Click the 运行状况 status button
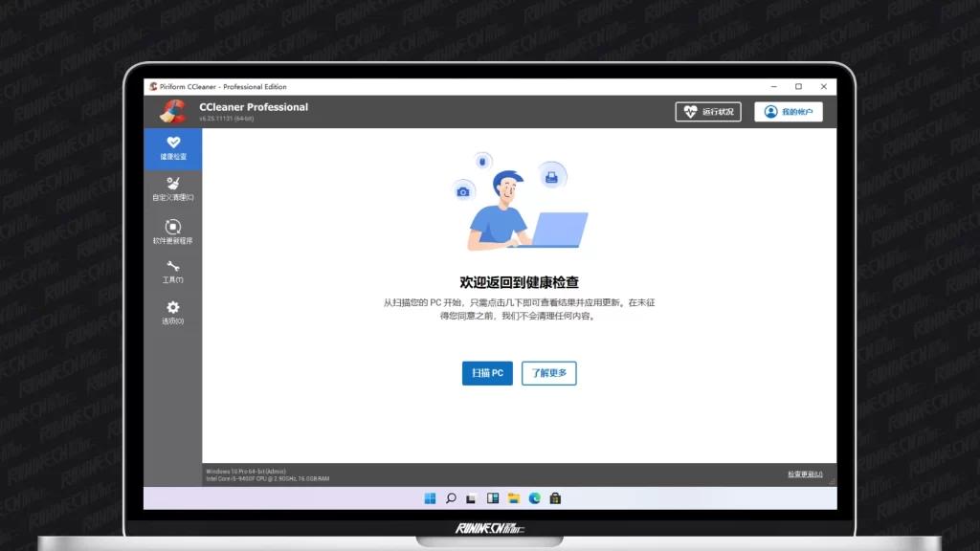This screenshot has height=551, width=980. coord(708,112)
